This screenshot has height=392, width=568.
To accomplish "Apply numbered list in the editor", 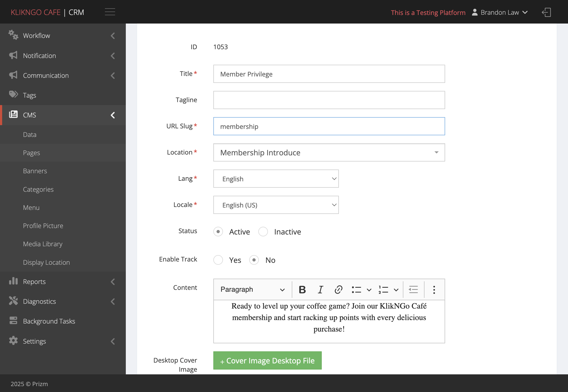I will tap(383, 290).
